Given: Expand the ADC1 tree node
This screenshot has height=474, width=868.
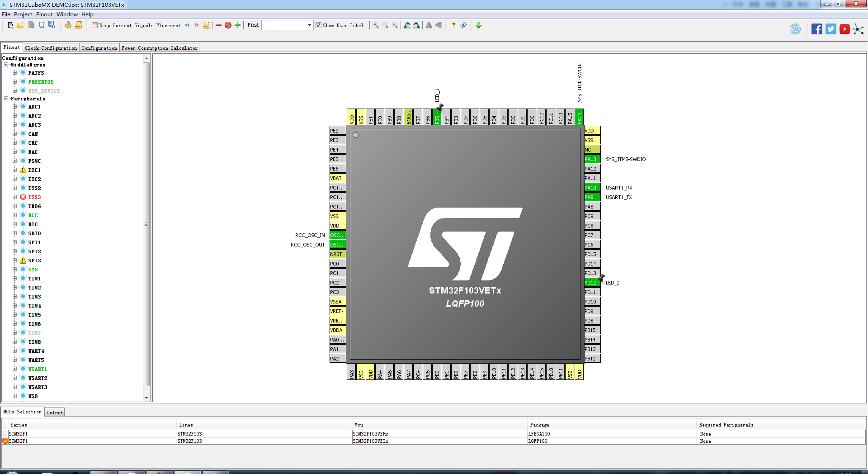Looking at the screenshot, I should point(15,107).
